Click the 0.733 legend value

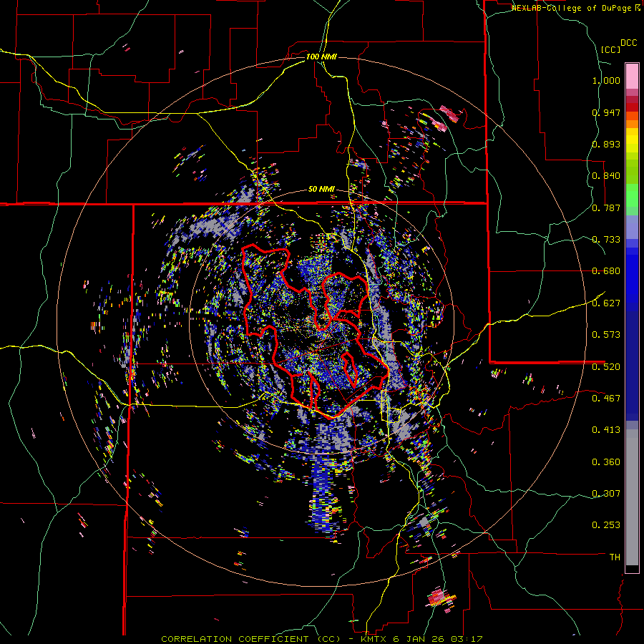[606, 240]
